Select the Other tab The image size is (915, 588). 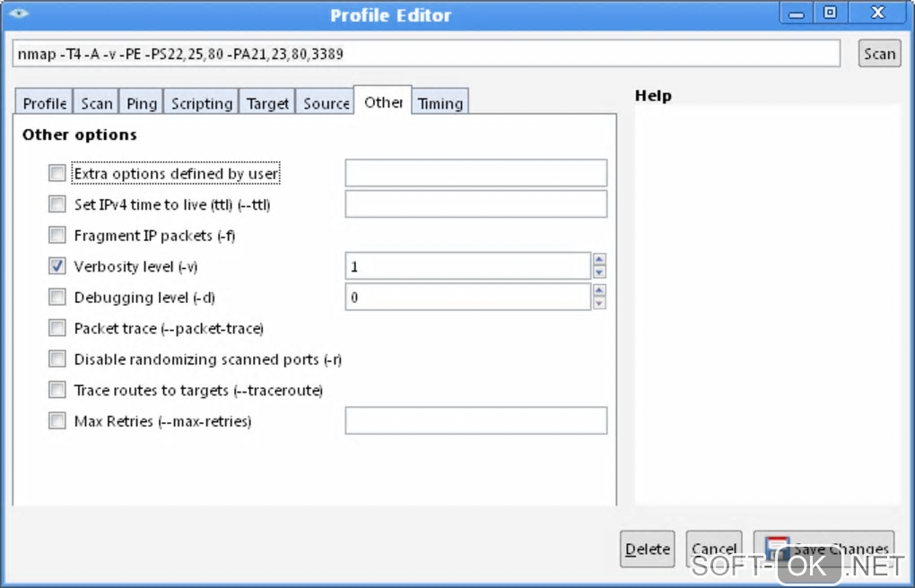[x=383, y=101]
